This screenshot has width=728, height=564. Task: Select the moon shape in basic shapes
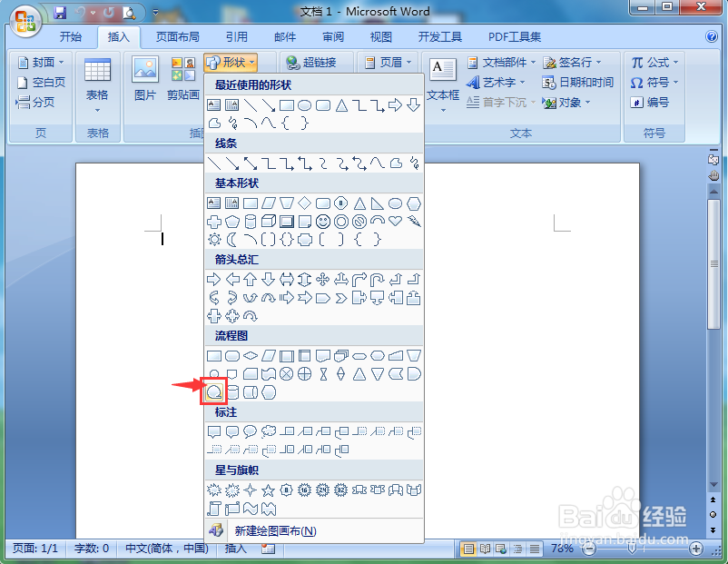point(232,240)
